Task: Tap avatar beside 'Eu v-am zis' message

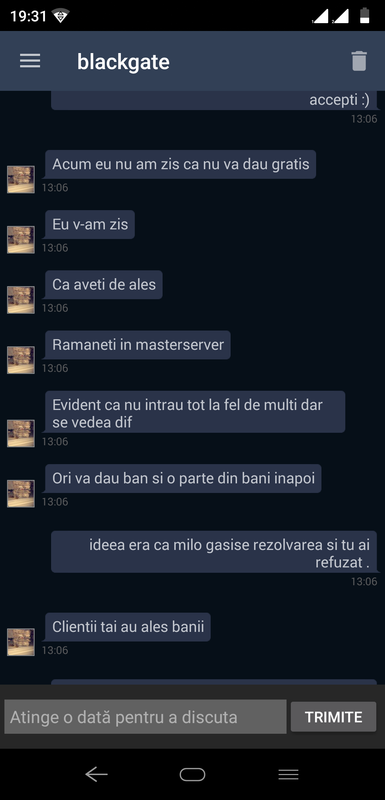Action: pos(21,240)
